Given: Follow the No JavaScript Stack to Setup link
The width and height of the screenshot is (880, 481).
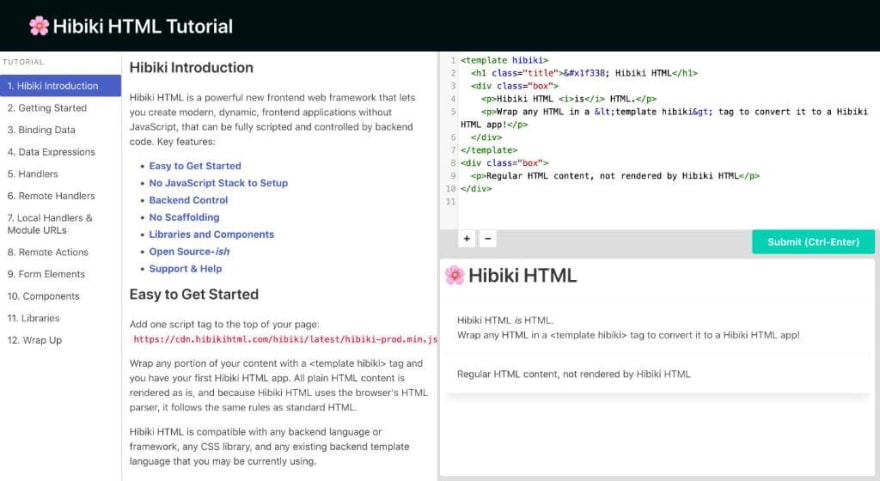Looking at the screenshot, I should coord(218,183).
